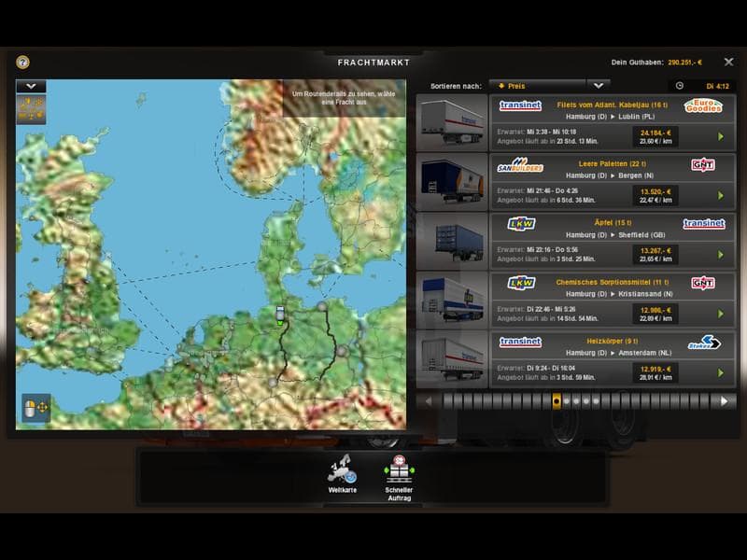Click the LKW logo on the Äpfel offer
This screenshot has height=560, width=747.
pos(522,224)
